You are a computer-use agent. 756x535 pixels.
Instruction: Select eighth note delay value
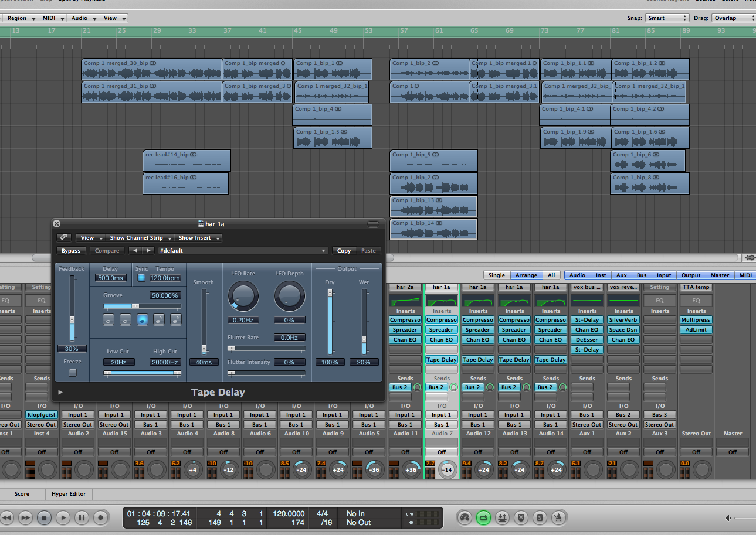tap(160, 319)
